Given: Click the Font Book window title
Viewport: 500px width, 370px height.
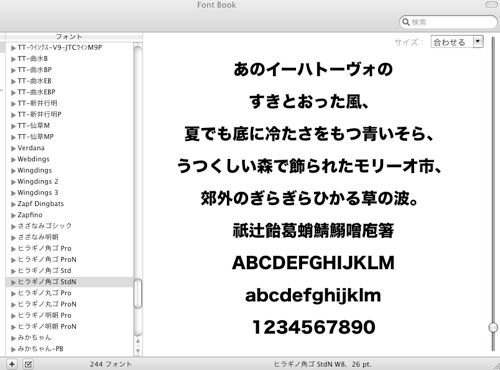Looking at the screenshot, I should (x=216, y=5).
